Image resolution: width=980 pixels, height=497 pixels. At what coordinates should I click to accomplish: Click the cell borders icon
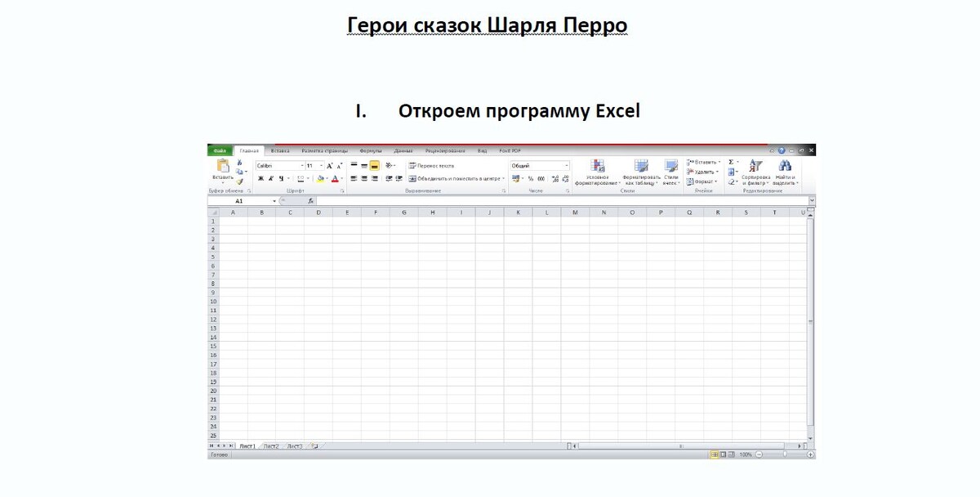[x=301, y=178]
